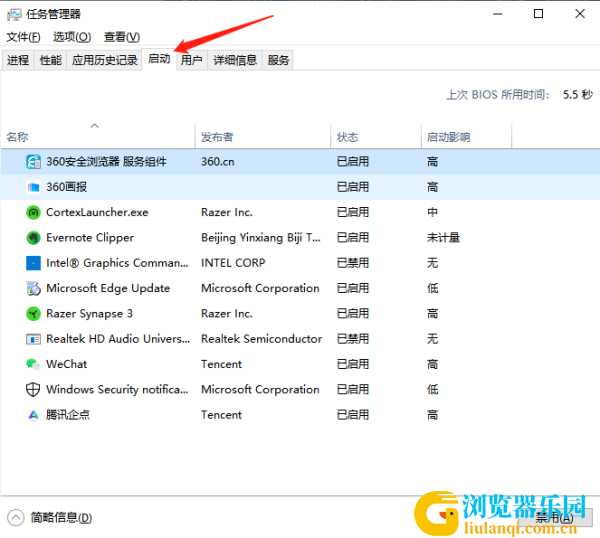The image size is (600, 538).
Task: Click the 禁用 button
Action: (553, 518)
